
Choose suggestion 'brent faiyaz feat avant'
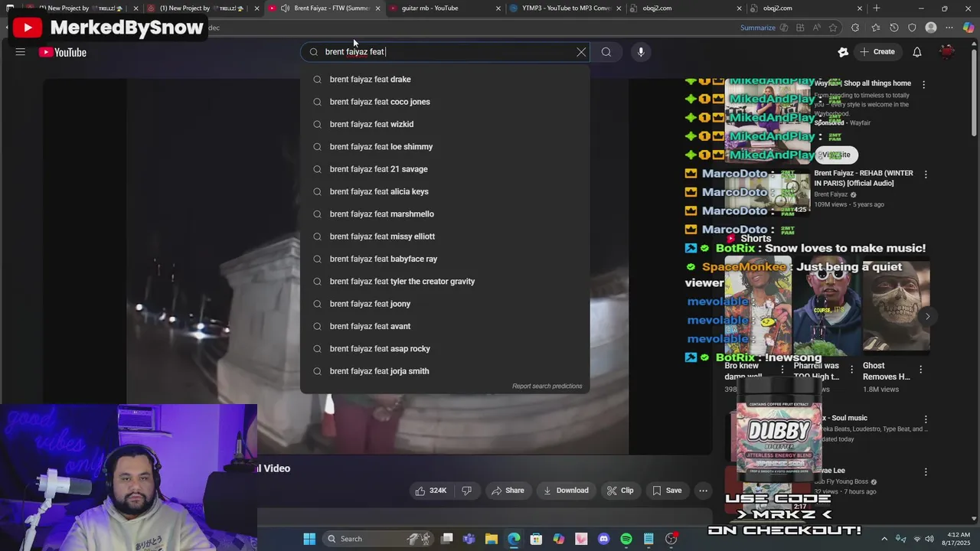[445, 326]
